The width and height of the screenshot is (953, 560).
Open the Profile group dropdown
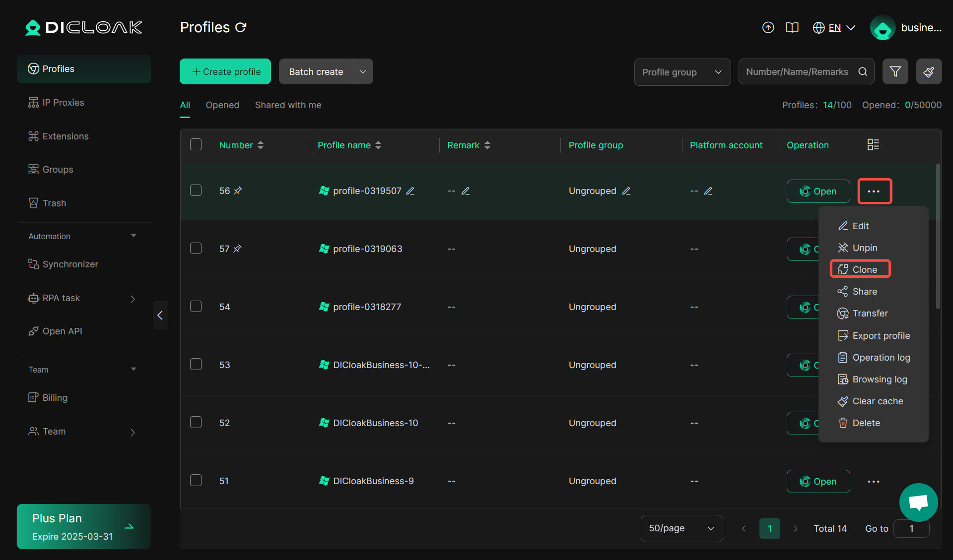[x=682, y=72]
